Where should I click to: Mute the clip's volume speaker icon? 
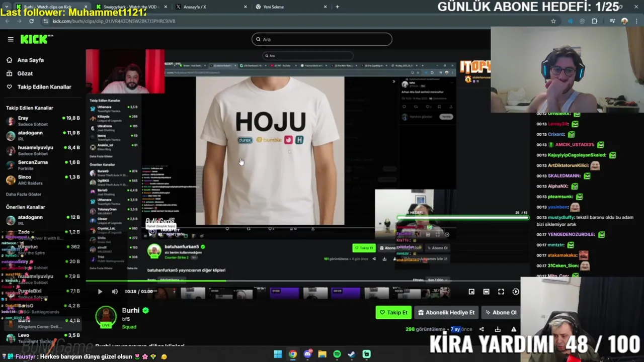[115, 292]
